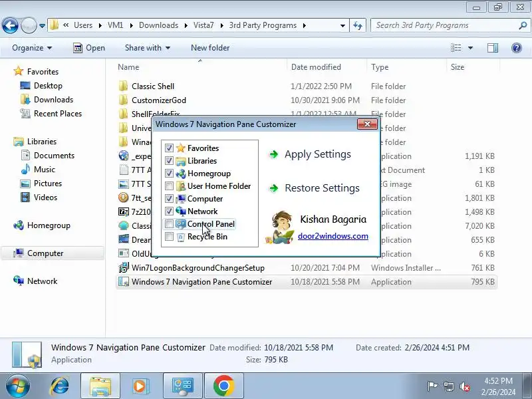Click the green arrow next to Restore Settings
532x399 pixels.
point(273,188)
